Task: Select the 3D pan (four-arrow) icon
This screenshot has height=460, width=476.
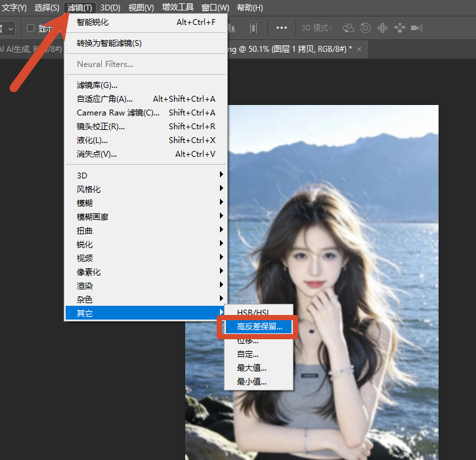Action: [382, 28]
